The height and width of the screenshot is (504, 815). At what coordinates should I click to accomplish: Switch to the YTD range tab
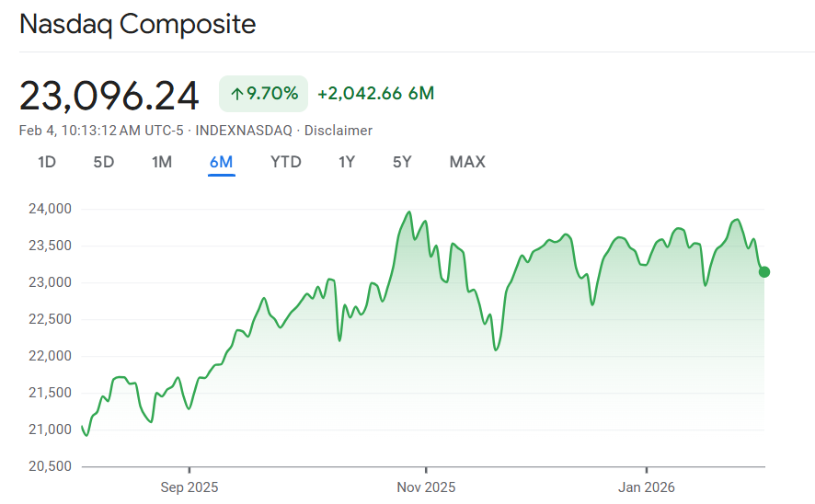click(x=286, y=162)
